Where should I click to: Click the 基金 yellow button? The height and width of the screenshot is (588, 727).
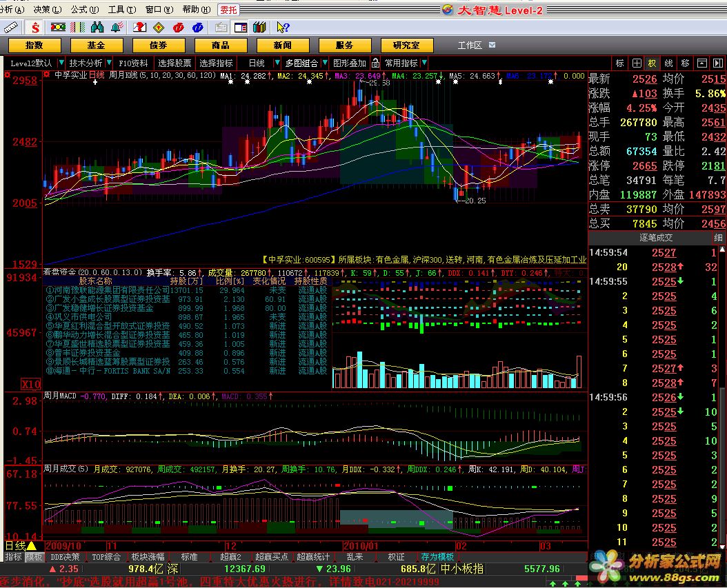97,45
